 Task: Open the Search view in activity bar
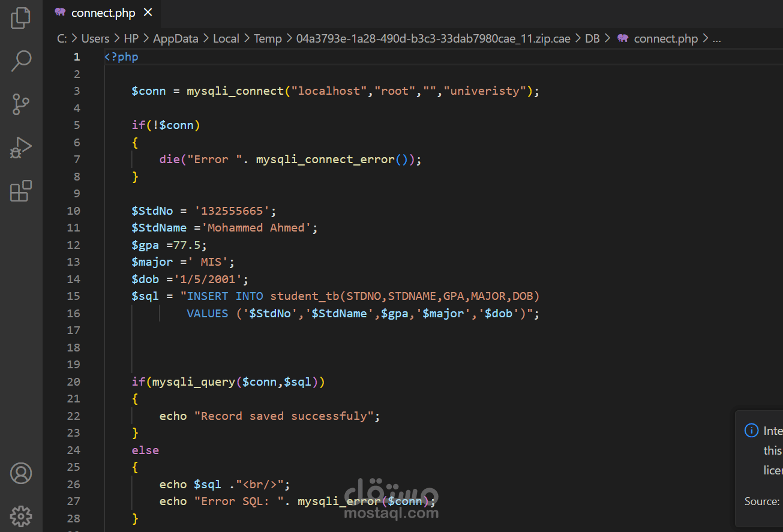point(21,61)
